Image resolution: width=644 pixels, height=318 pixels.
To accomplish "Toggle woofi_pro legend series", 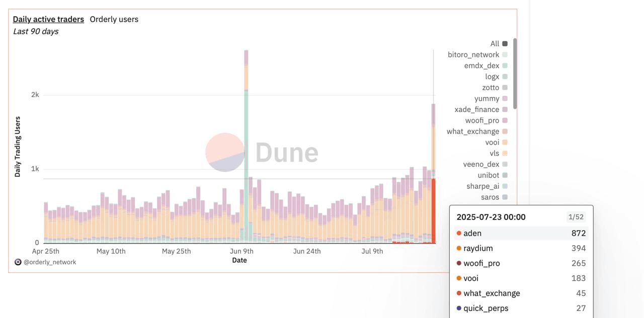I will click(x=487, y=121).
